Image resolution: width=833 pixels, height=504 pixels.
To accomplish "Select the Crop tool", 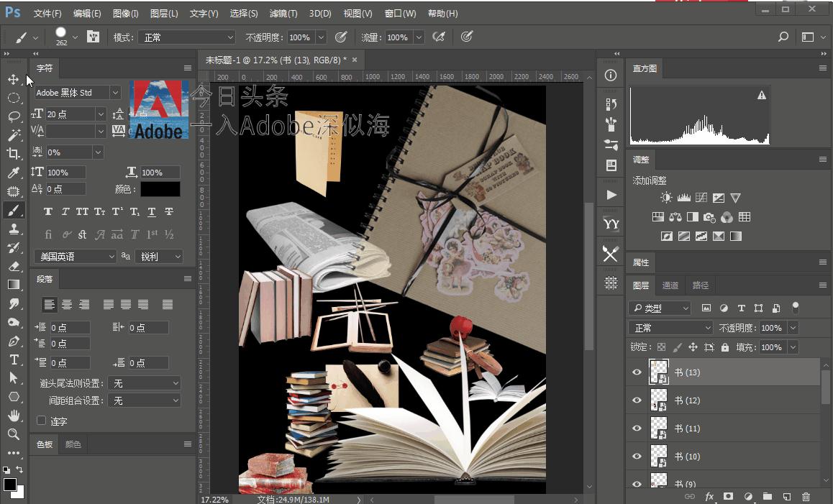I will (13, 154).
